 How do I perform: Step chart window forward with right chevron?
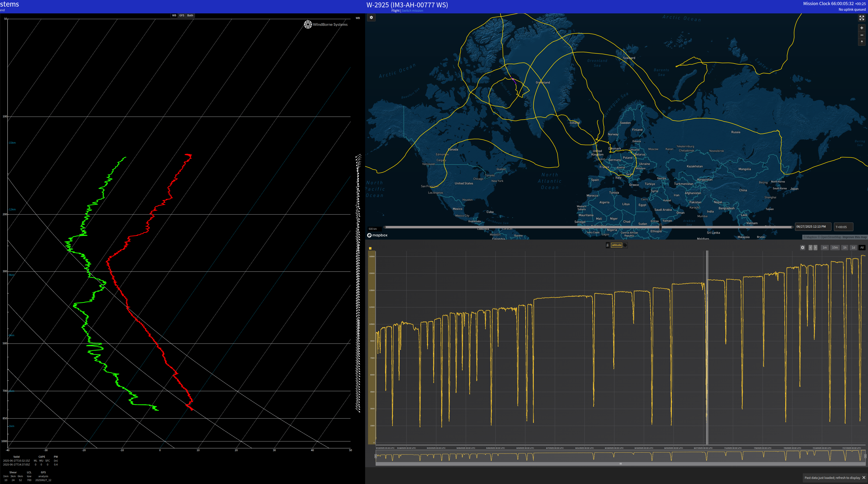click(x=815, y=247)
